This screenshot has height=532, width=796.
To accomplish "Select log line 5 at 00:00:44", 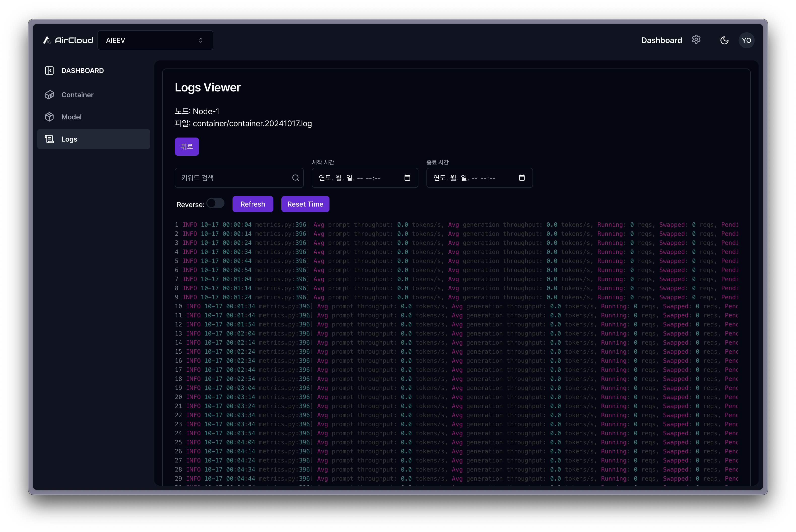I will point(457,261).
